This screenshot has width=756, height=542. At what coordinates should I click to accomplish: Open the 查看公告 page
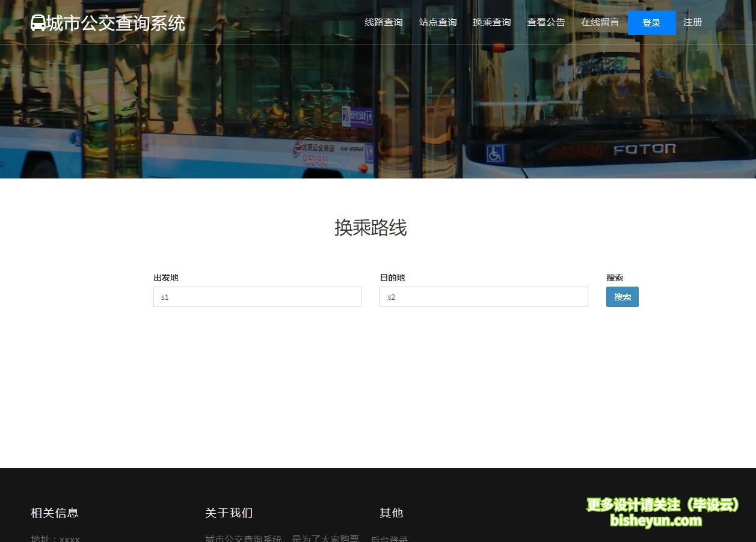546,22
